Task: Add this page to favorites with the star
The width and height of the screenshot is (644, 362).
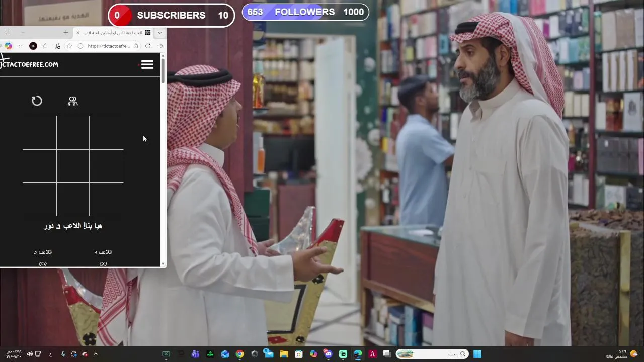Action: (x=69, y=46)
